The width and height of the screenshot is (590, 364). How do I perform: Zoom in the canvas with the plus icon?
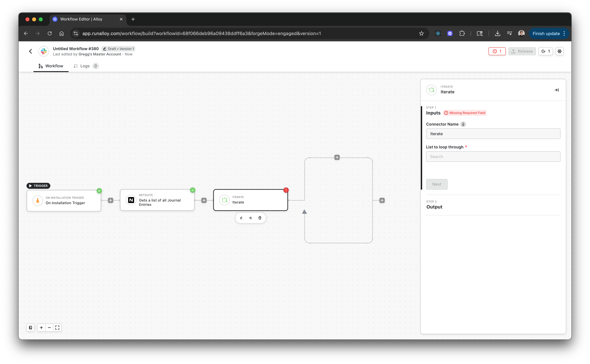coord(41,327)
